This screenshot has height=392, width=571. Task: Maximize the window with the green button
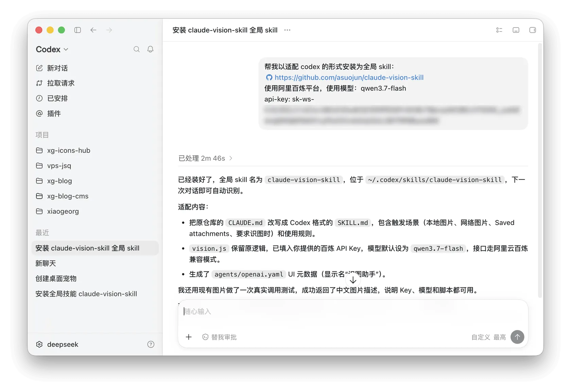(62, 30)
